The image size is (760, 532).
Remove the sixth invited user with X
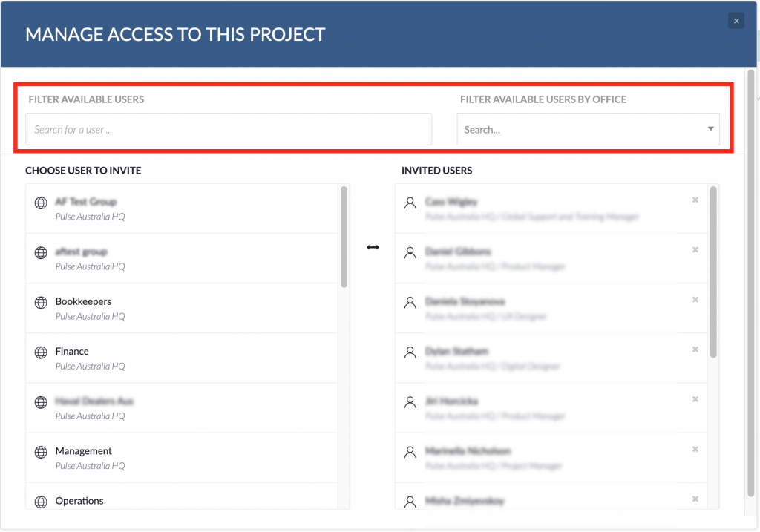695,449
